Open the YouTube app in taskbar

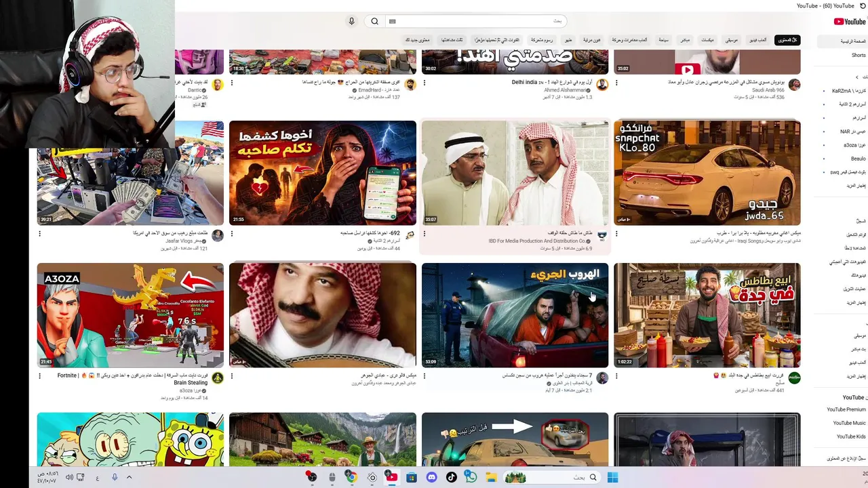coord(391,477)
